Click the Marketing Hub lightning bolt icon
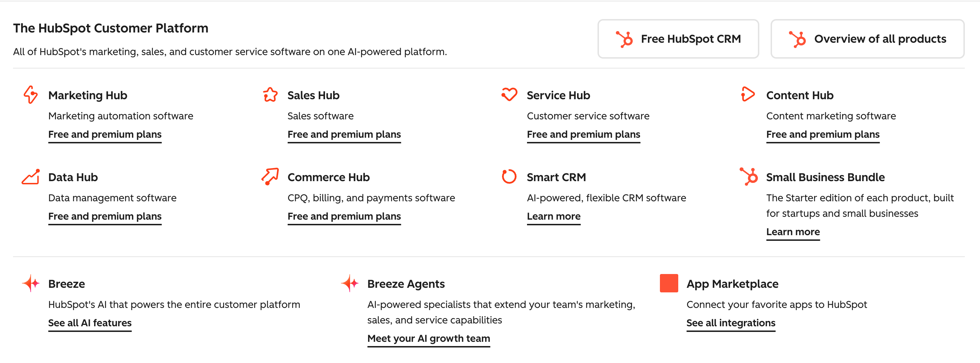 click(x=30, y=95)
